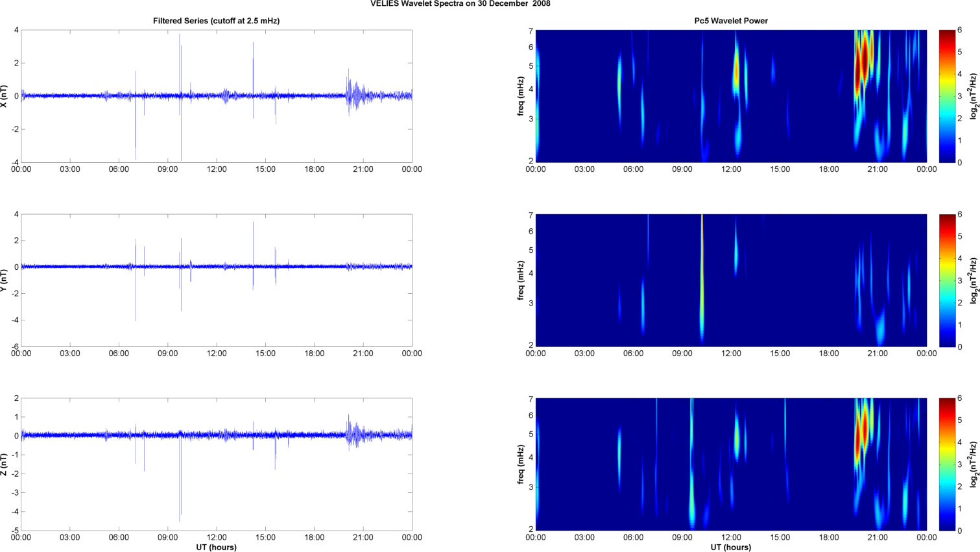The image size is (980, 552).
Task: Click the bottom wavelet panel's colorbar
Action: (x=947, y=464)
